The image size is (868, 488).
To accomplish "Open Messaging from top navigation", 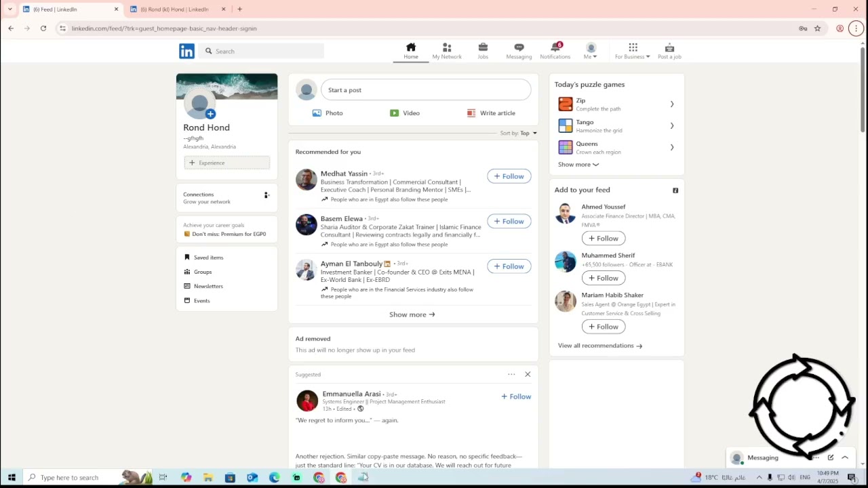I will coord(519,51).
